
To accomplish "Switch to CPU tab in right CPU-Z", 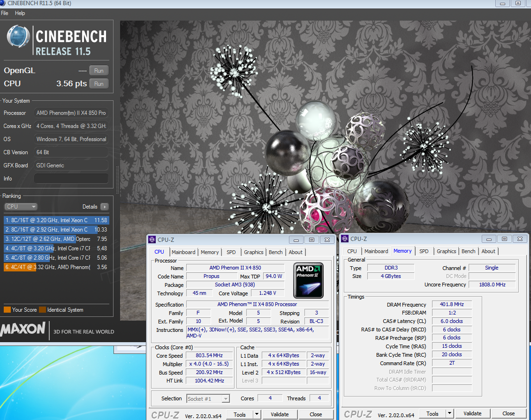I will pos(352,251).
